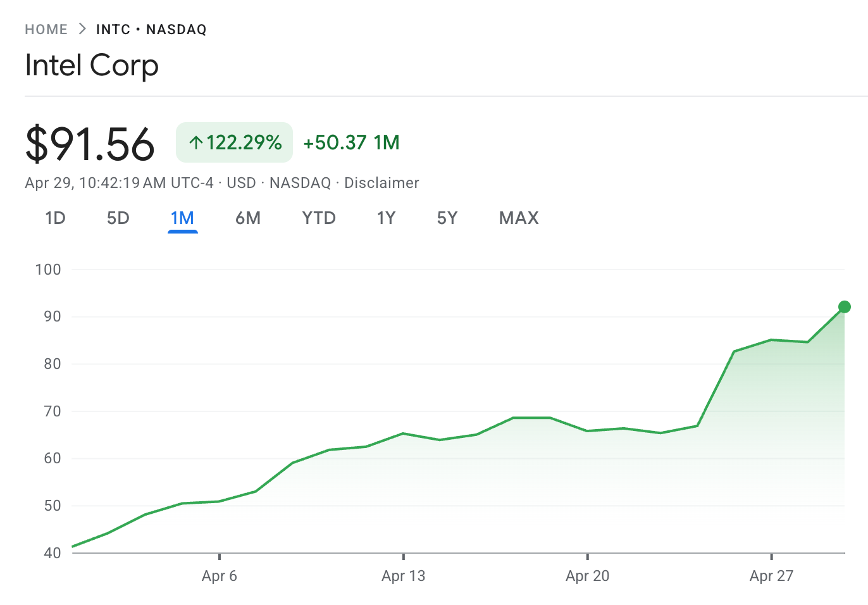Click the Intel Corp heading
This screenshot has width=868, height=605.
[92, 65]
